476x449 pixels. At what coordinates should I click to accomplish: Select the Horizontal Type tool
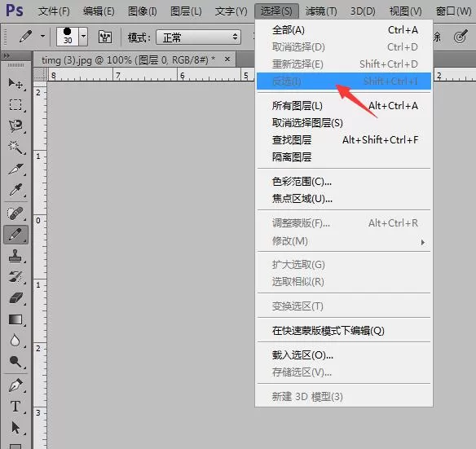point(15,406)
